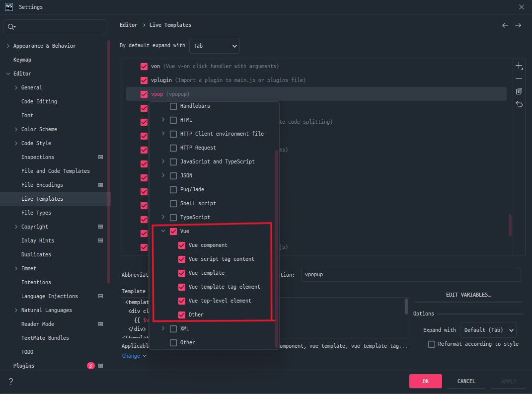Click the template list vertical scrollbar
This screenshot has height=394, width=532.
pos(510,225)
